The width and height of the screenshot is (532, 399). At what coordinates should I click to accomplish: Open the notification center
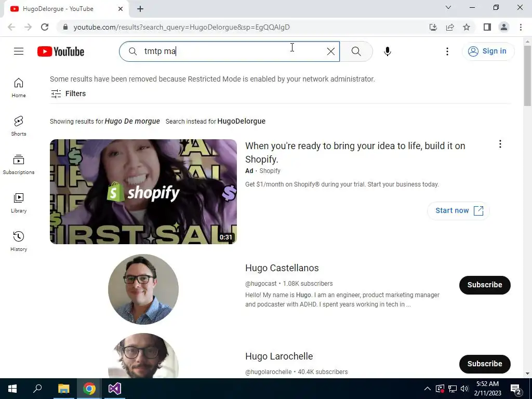tap(516, 389)
